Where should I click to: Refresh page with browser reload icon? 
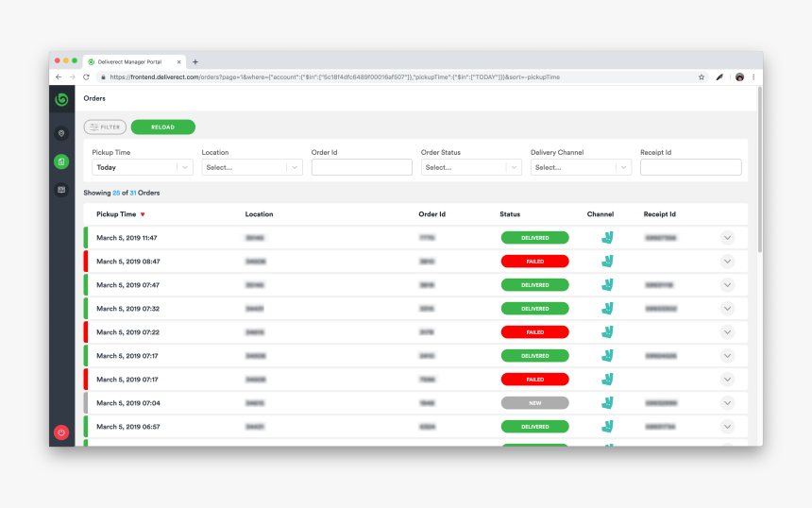[x=87, y=77]
